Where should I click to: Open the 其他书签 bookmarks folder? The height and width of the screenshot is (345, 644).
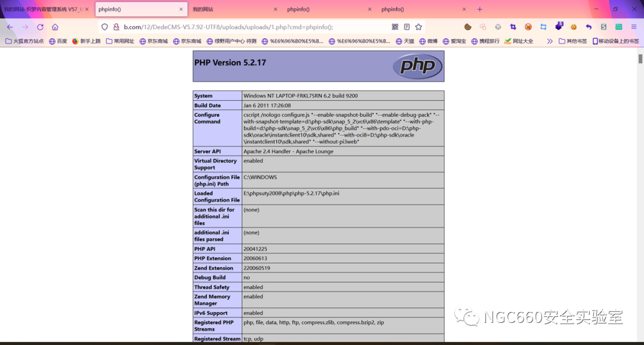coord(573,41)
